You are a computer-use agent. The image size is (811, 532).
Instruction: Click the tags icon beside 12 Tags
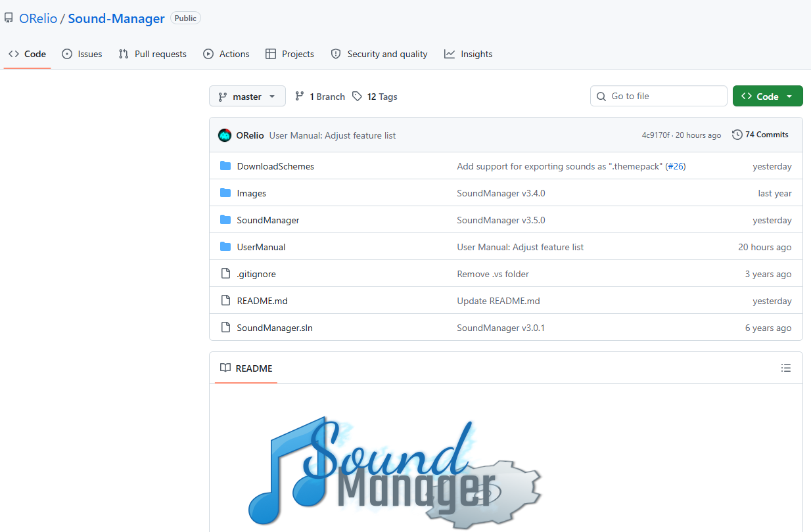click(x=357, y=96)
